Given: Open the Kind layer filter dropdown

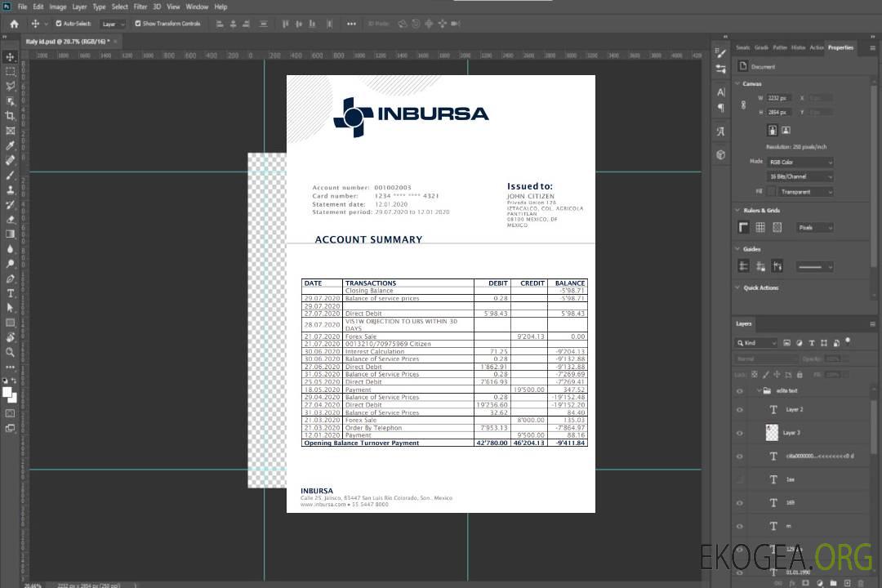Looking at the screenshot, I should [x=756, y=343].
